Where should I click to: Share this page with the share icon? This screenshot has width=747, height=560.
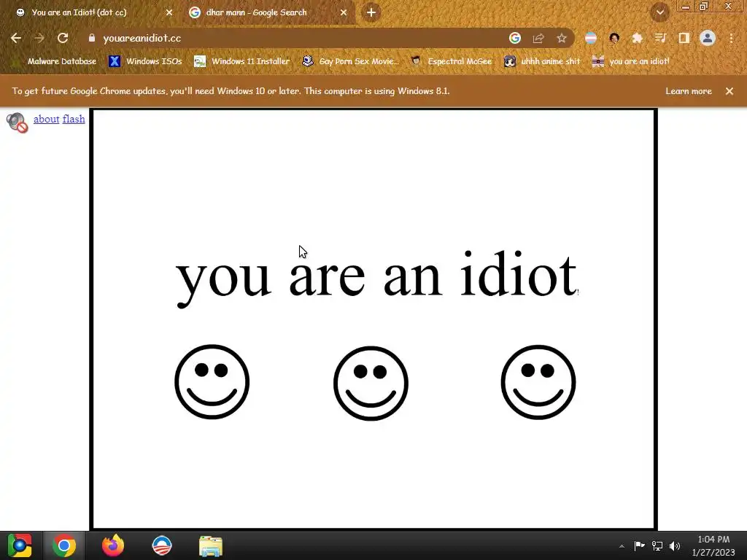538,38
